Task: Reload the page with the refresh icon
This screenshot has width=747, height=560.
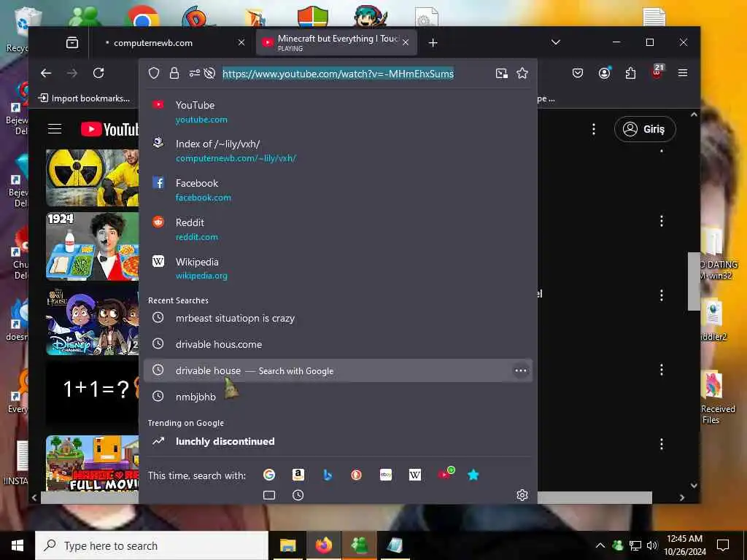Action: [x=98, y=74]
